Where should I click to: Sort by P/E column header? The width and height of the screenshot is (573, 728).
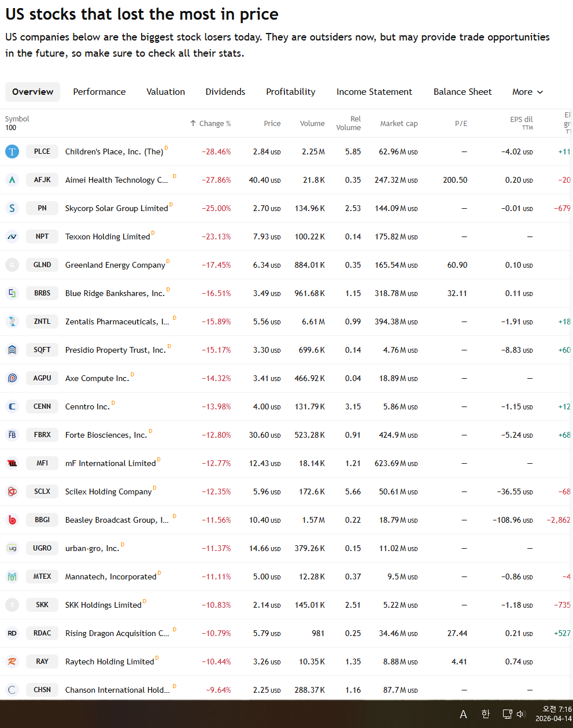(461, 124)
